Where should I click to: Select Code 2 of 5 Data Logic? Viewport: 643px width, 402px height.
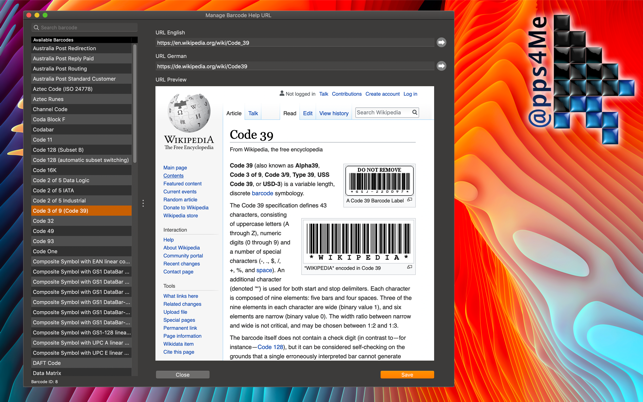click(82, 180)
